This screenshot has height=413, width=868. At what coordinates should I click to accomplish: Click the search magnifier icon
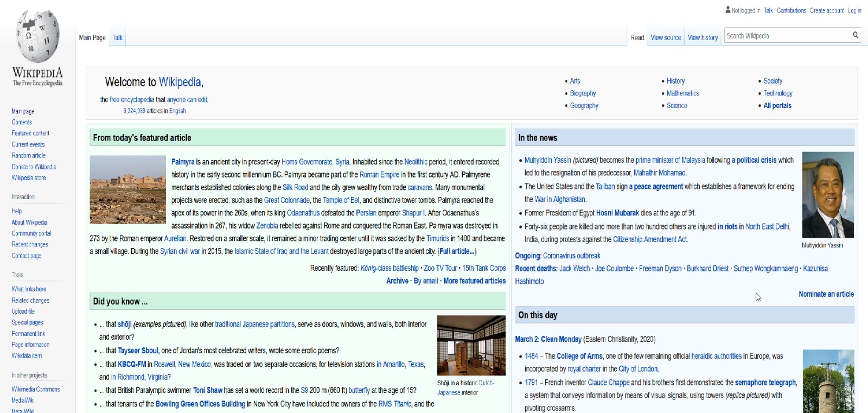point(856,35)
